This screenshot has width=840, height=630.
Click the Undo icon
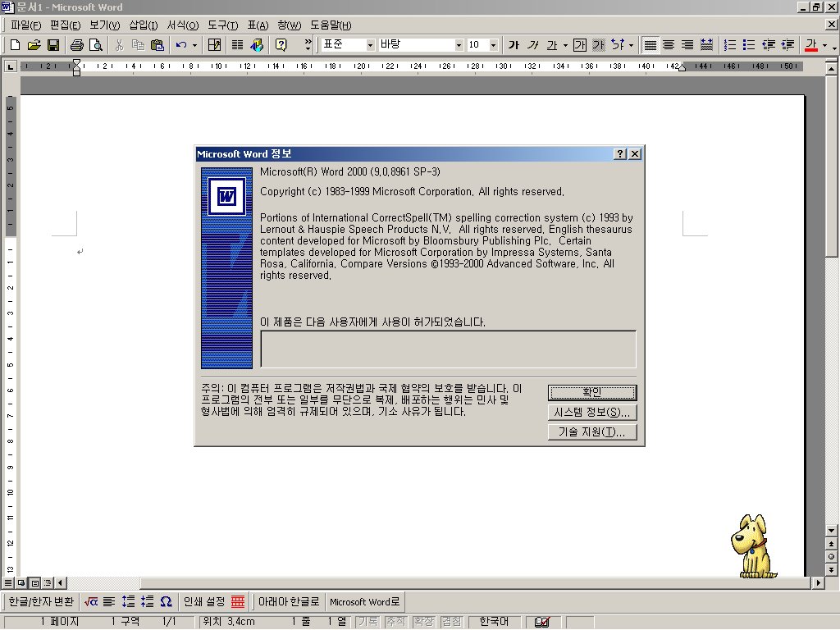coord(182,45)
